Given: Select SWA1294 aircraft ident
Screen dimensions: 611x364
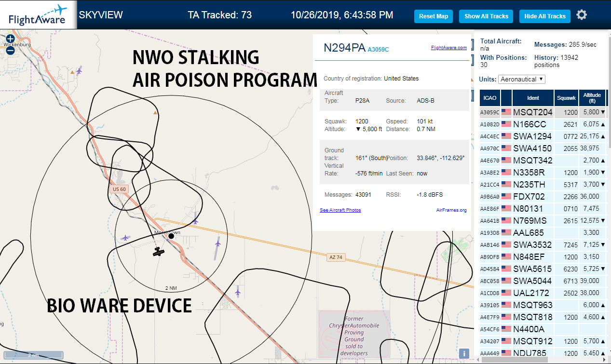Looking at the screenshot, I should (x=533, y=136).
